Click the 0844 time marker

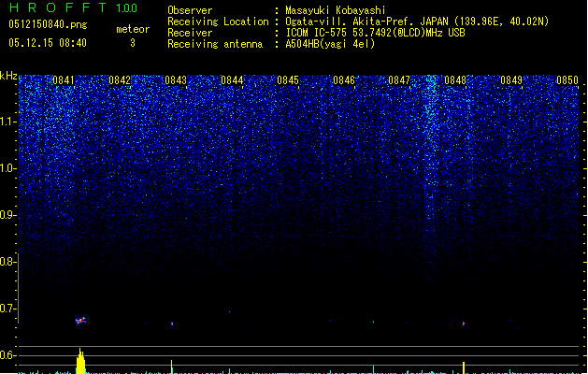pos(232,80)
